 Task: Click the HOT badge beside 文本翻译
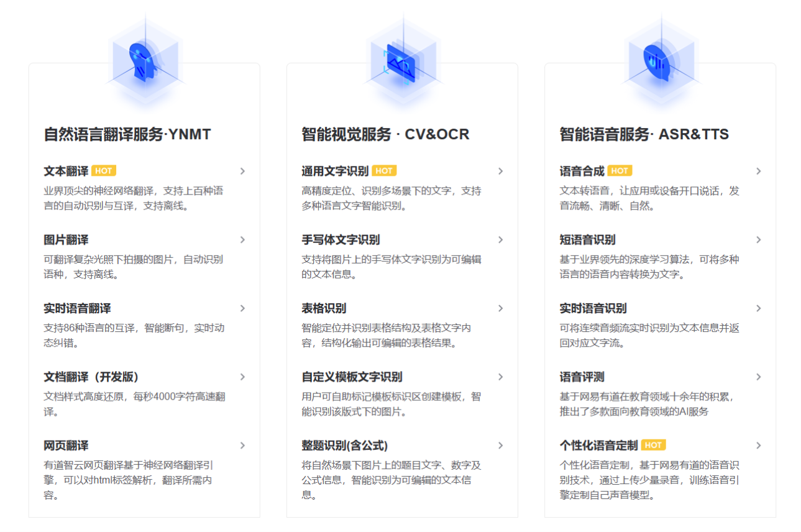[x=104, y=171]
